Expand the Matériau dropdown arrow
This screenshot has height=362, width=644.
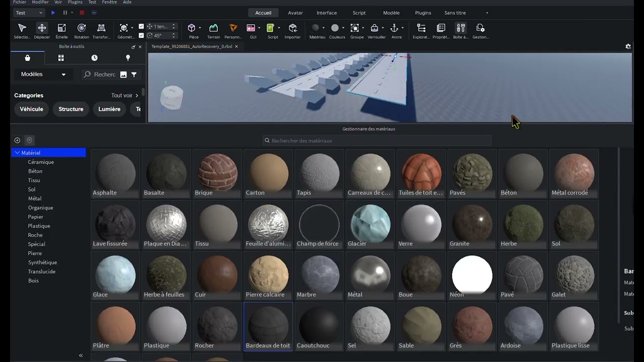click(323, 28)
